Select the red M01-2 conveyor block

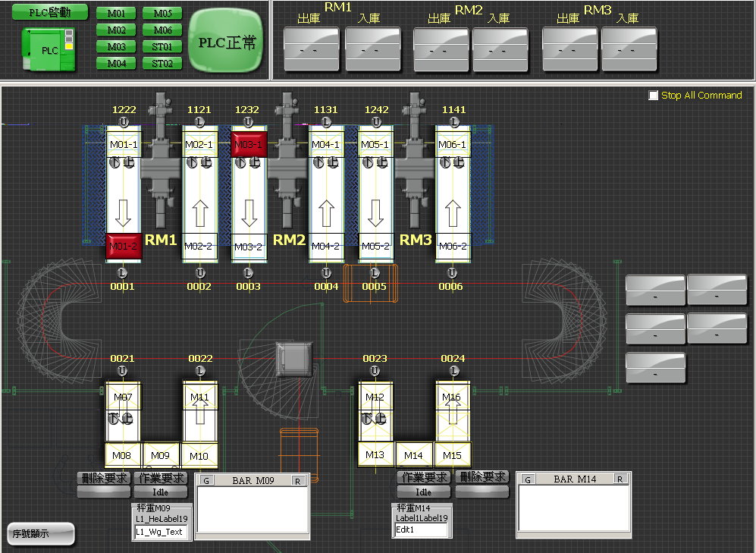122,246
